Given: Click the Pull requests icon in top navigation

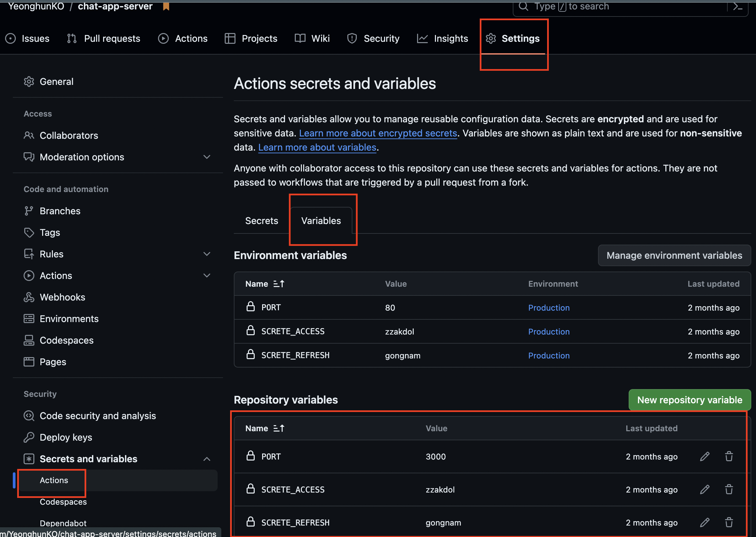Looking at the screenshot, I should coord(72,38).
